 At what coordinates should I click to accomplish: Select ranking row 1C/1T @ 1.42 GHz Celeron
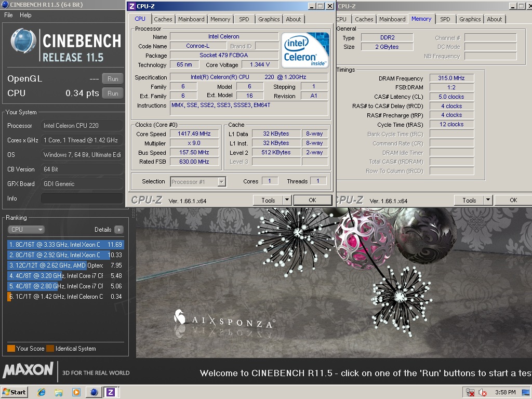click(x=65, y=297)
